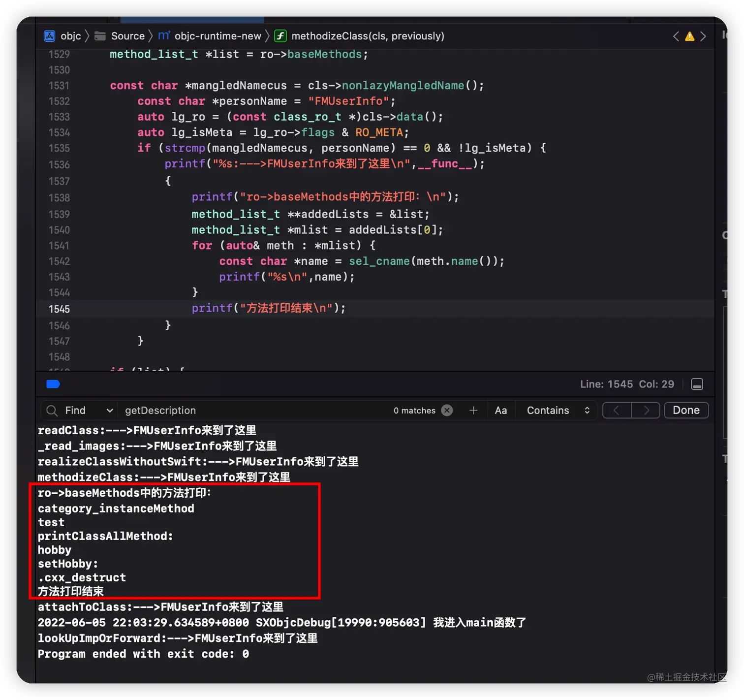
Task: Click line number 1545 in gutter
Action: [x=59, y=309]
